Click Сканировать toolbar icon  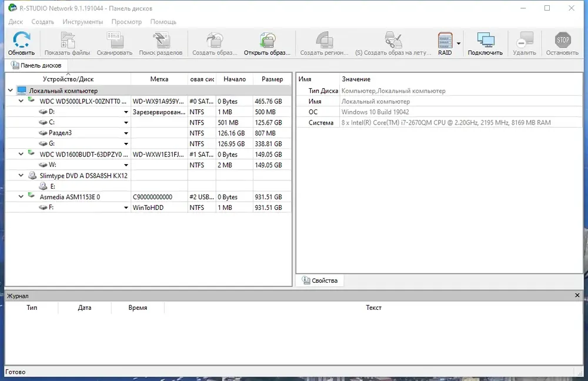coord(115,40)
